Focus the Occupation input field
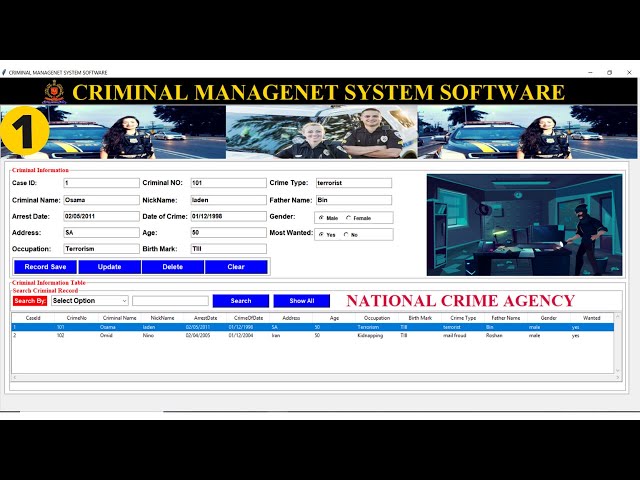 click(x=101, y=249)
